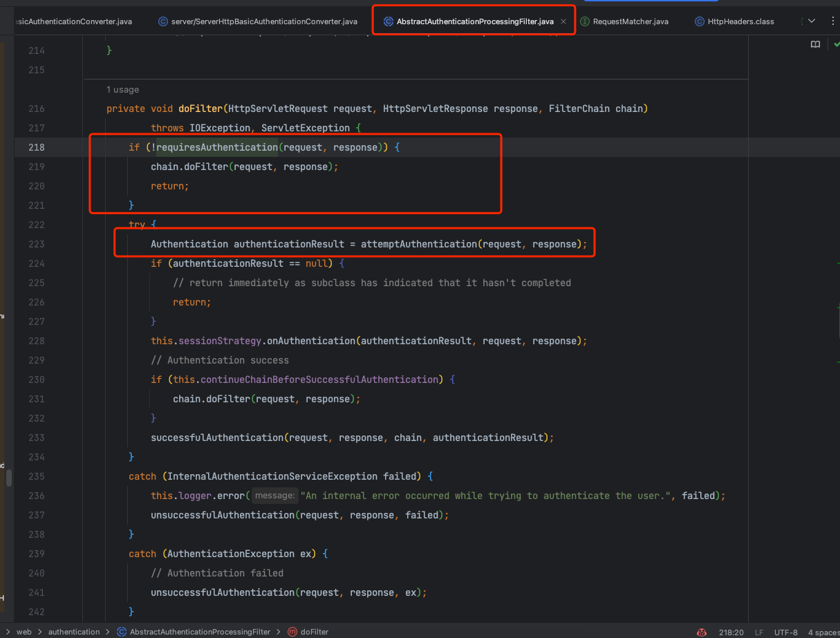Click the RequestMatcher.java interface icon
Image resolution: width=840 pixels, height=638 pixels.
pos(585,21)
